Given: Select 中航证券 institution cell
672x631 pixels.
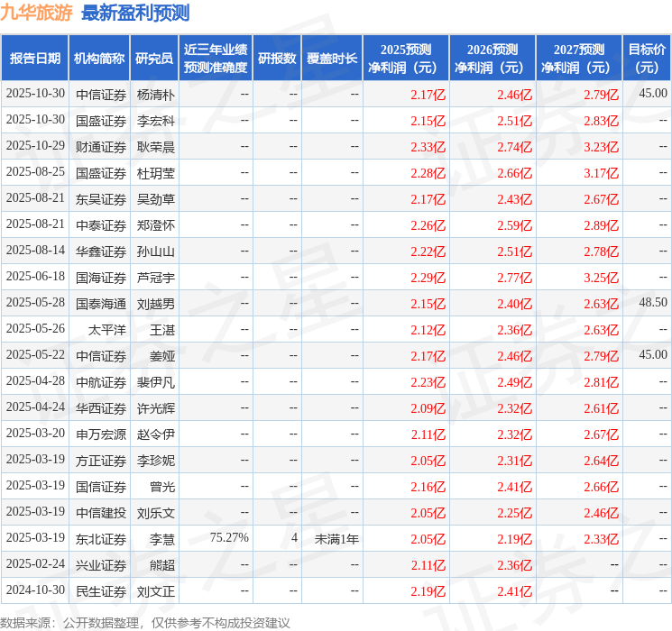Looking at the screenshot, I should pos(101,382).
